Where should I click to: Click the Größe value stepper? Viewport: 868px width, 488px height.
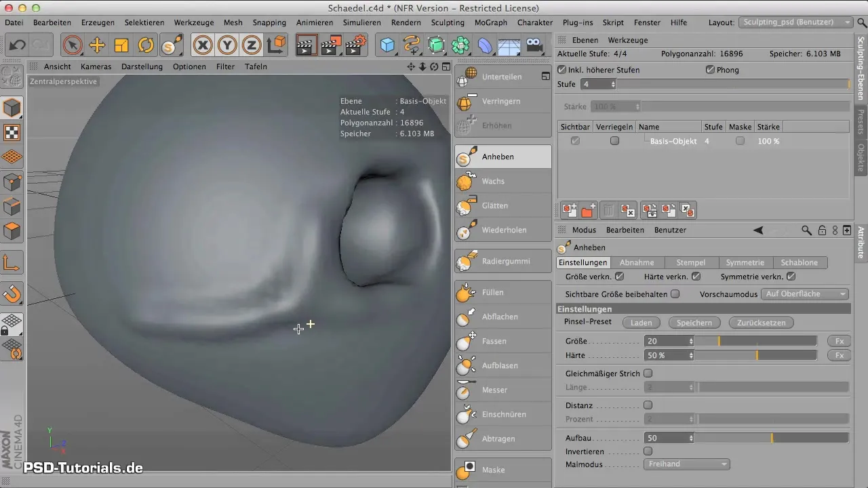click(691, 341)
